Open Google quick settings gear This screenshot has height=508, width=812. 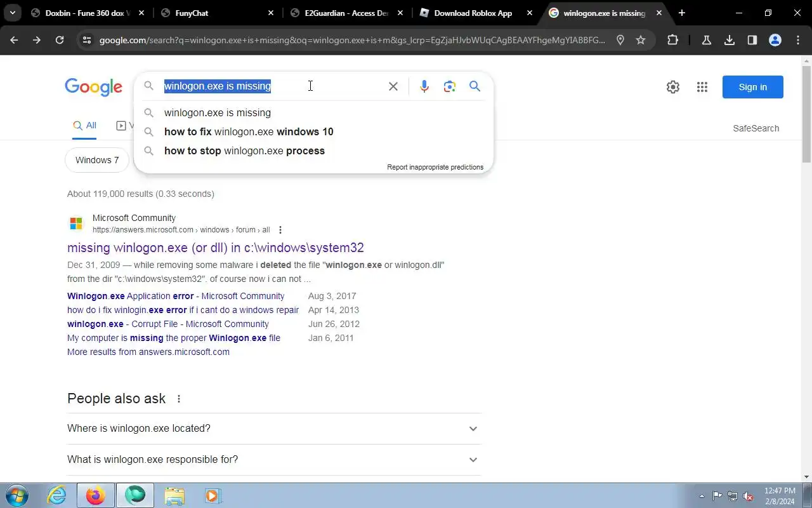673,87
